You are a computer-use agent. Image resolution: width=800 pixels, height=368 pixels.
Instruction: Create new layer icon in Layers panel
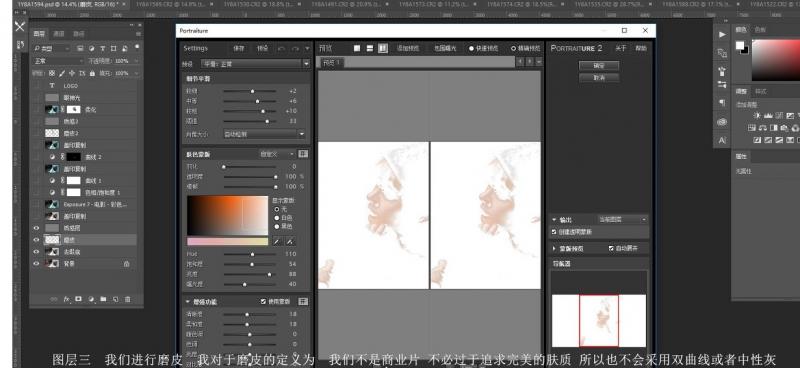(115, 299)
